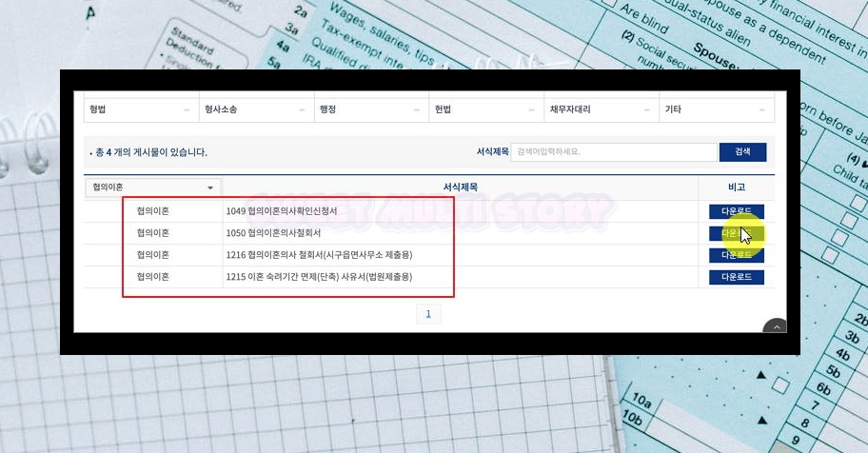
Task: Download the 1049 협의이혼의사확인신청서 form
Action: pos(737,211)
